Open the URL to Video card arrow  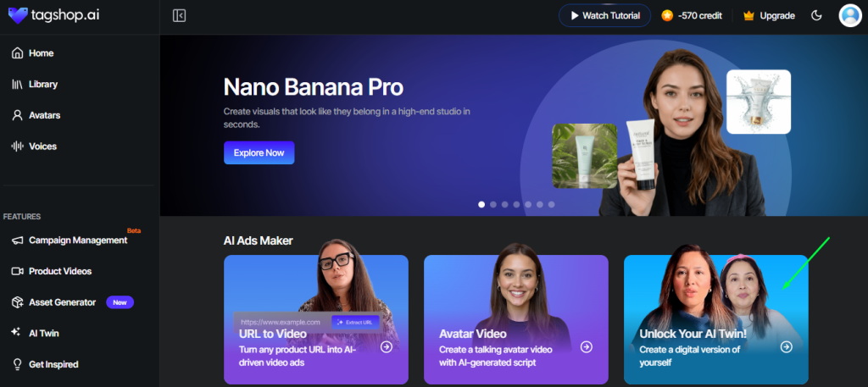point(387,346)
